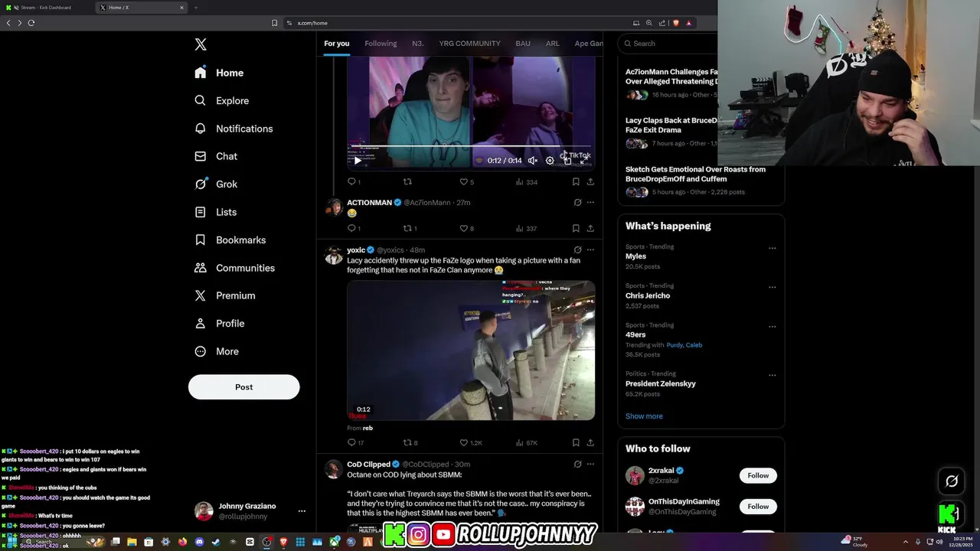980x551 pixels.
Task: Open the TikTok video settings gear
Action: click(x=550, y=161)
